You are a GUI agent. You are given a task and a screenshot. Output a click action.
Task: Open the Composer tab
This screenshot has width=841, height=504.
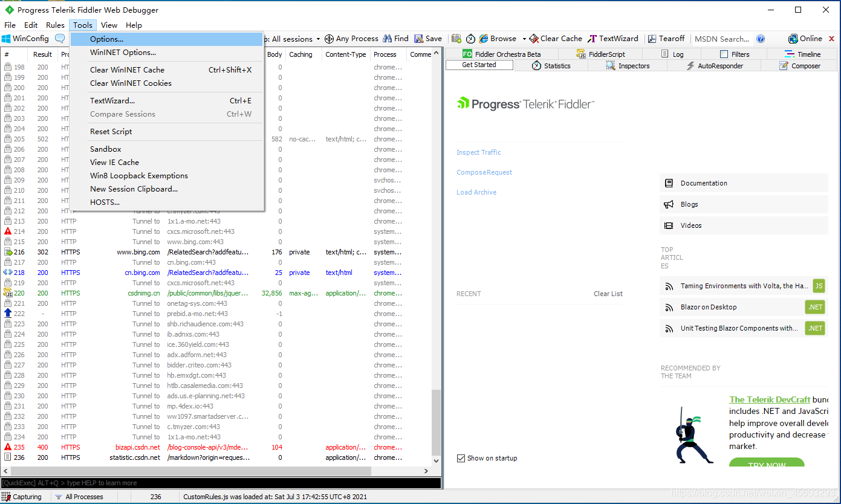pos(800,66)
